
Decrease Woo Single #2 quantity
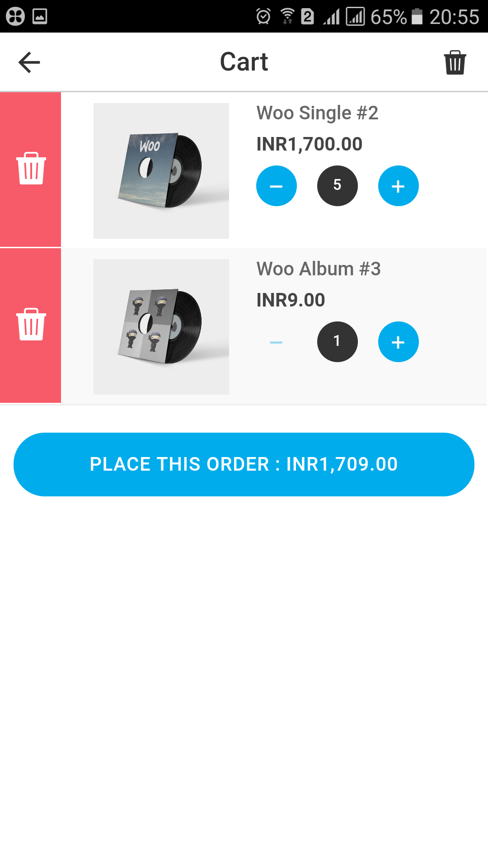click(276, 186)
